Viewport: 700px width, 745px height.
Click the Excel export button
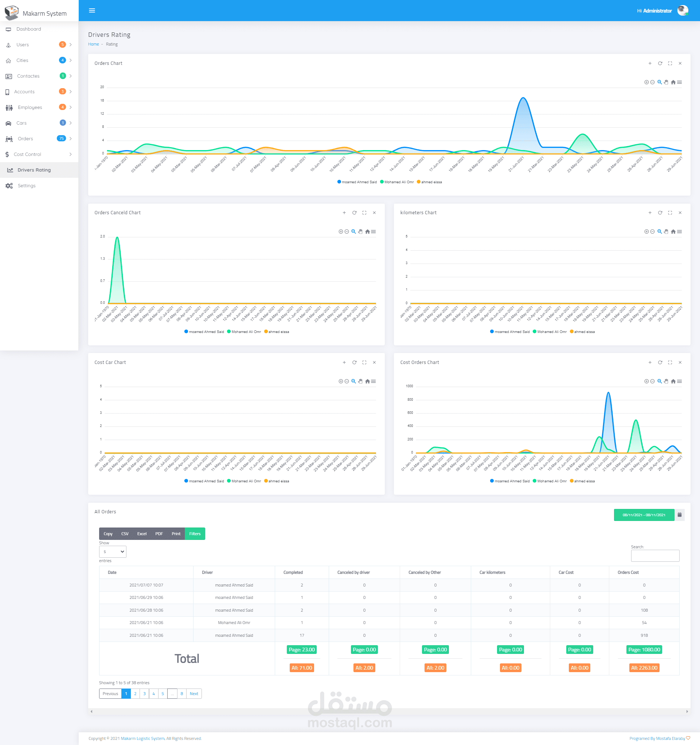tap(142, 534)
